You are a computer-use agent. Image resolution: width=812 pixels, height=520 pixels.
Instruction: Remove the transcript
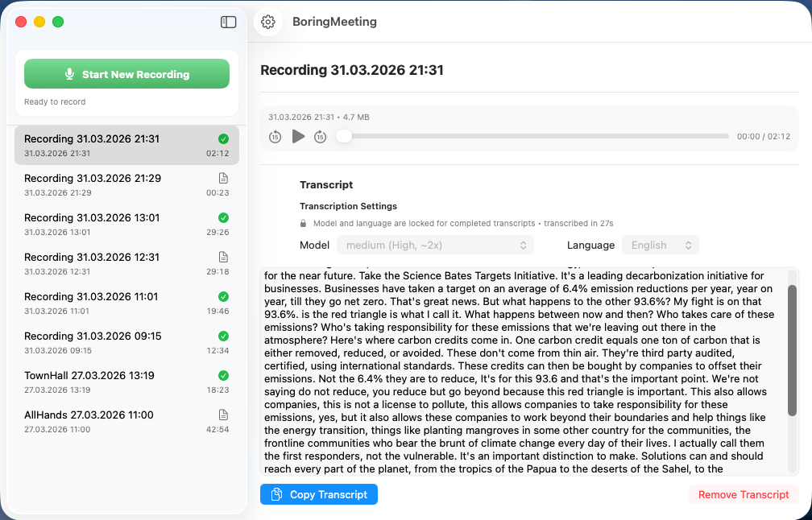click(743, 494)
